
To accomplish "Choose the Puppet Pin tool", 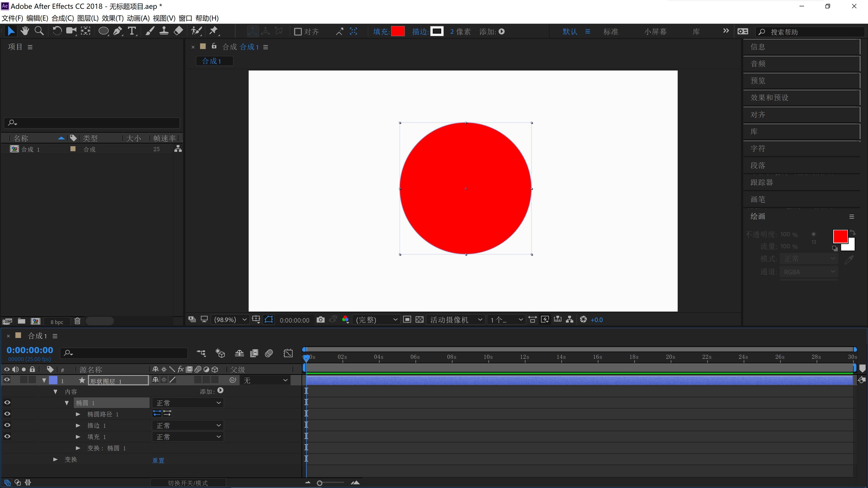I will [213, 31].
